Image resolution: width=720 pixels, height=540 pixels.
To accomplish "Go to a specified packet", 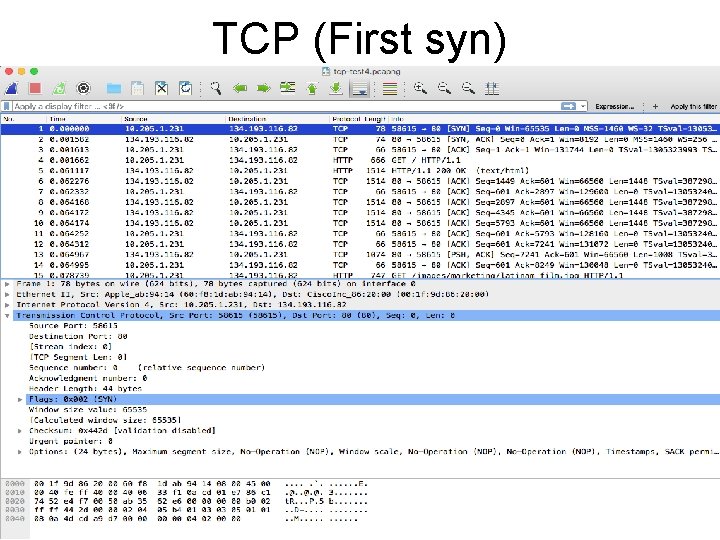I will 288,87.
